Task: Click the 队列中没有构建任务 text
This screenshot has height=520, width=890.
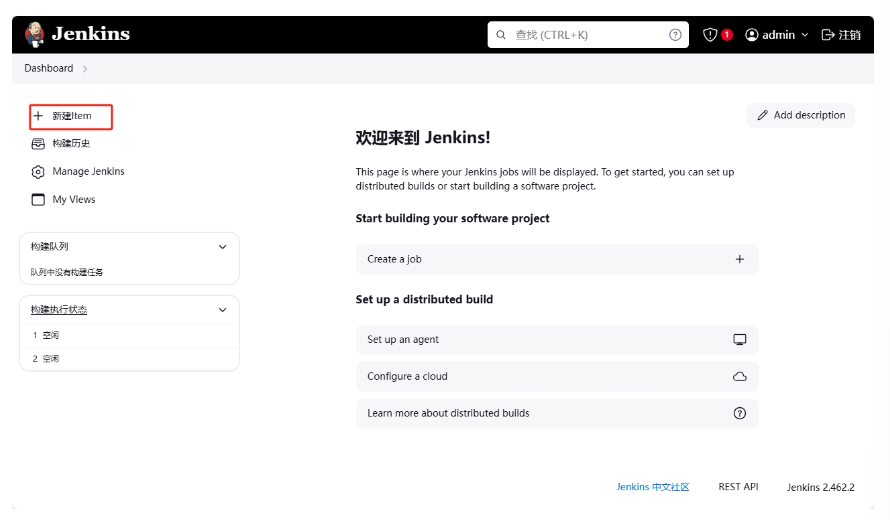Action: 67,272
